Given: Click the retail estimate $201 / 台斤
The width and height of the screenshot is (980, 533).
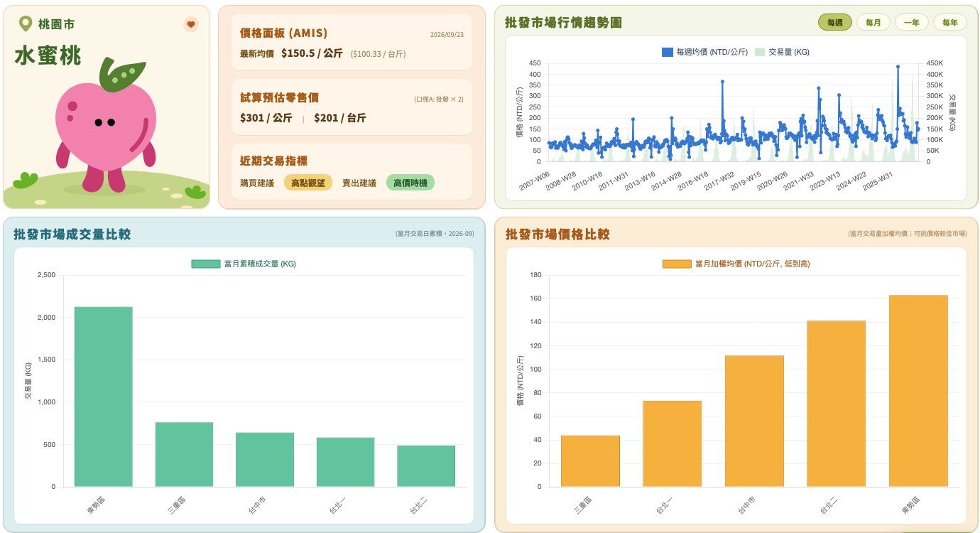Looking at the screenshot, I should (x=340, y=118).
